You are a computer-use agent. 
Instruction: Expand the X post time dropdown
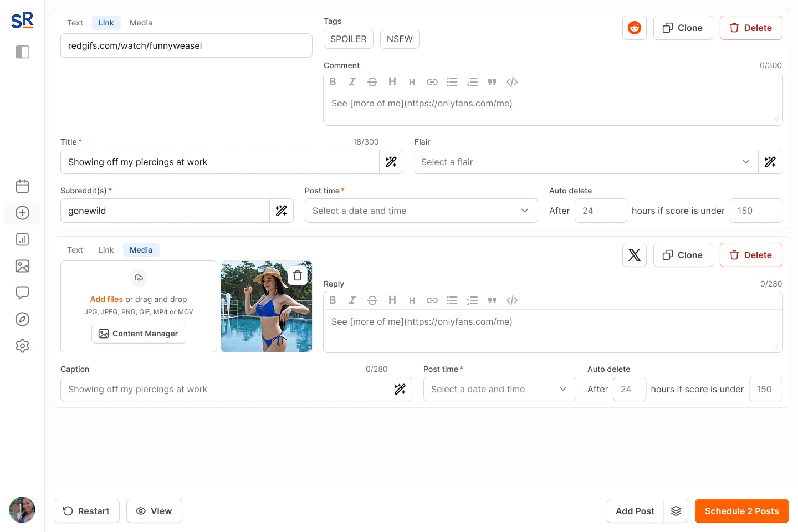(x=499, y=389)
